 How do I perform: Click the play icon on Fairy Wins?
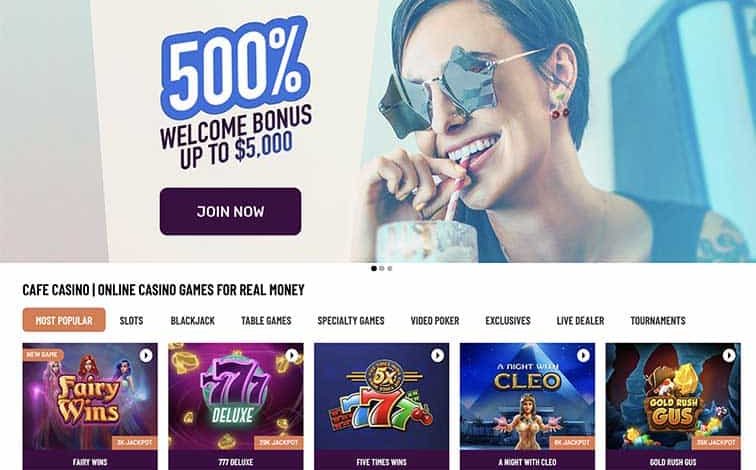[x=146, y=356]
